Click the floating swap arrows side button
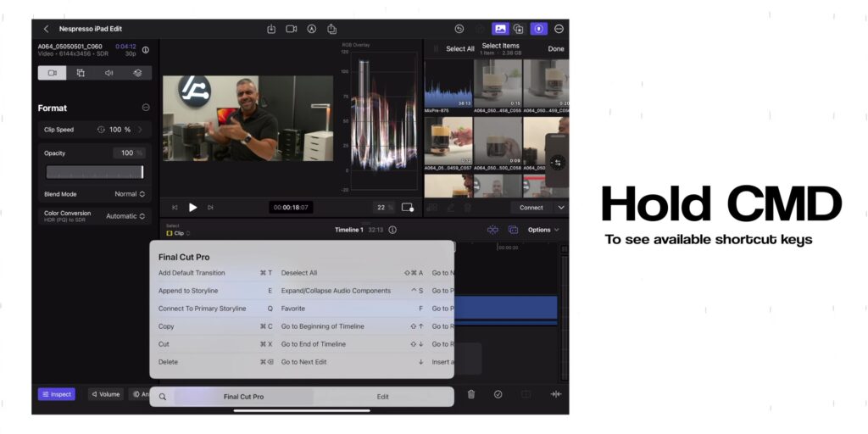868x434 pixels. [x=558, y=162]
